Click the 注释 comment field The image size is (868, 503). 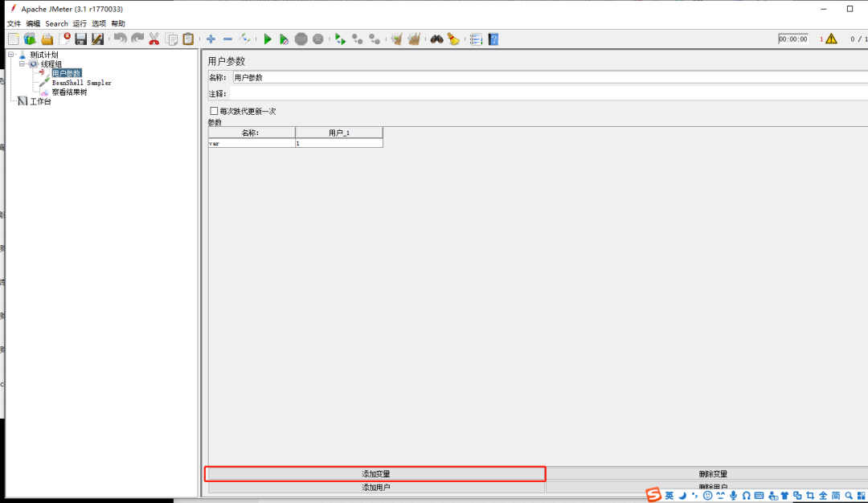point(549,93)
